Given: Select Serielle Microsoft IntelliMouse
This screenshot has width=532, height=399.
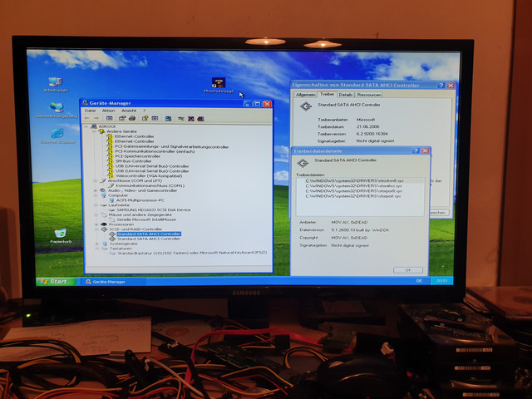Looking at the screenshot, I should click(x=146, y=219).
